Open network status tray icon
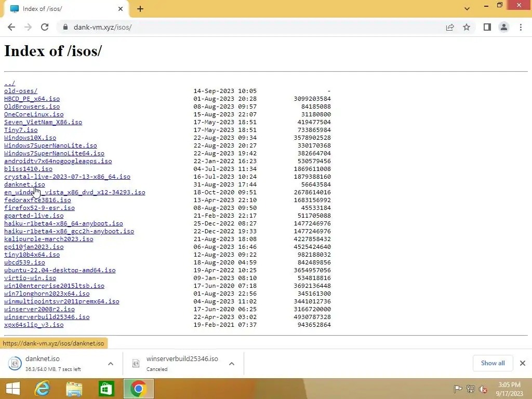Image resolution: width=532 pixels, height=399 pixels. click(x=471, y=389)
